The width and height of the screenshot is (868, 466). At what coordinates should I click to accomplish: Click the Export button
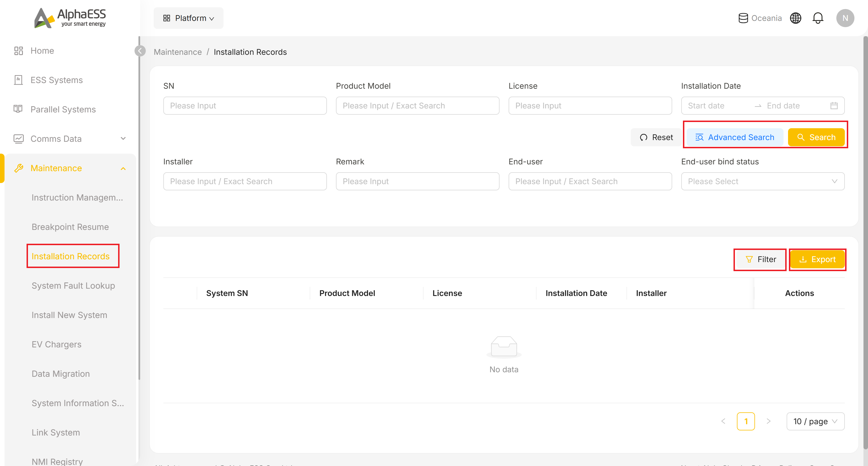pyautogui.click(x=817, y=259)
